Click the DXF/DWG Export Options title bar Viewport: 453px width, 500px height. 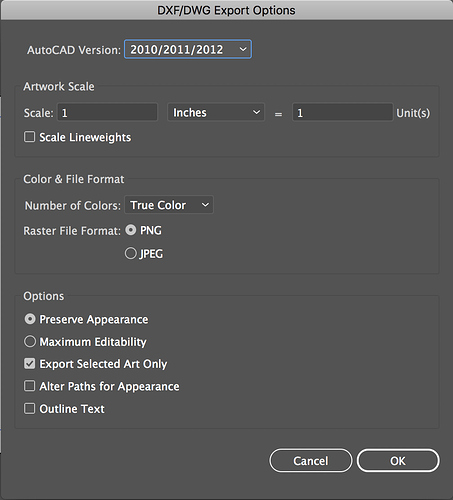coord(226,10)
